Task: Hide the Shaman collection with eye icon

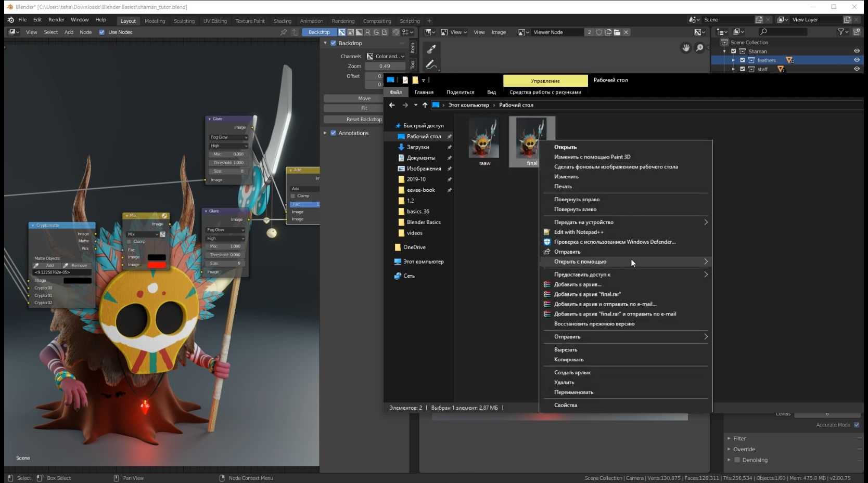Action: pos(857,51)
